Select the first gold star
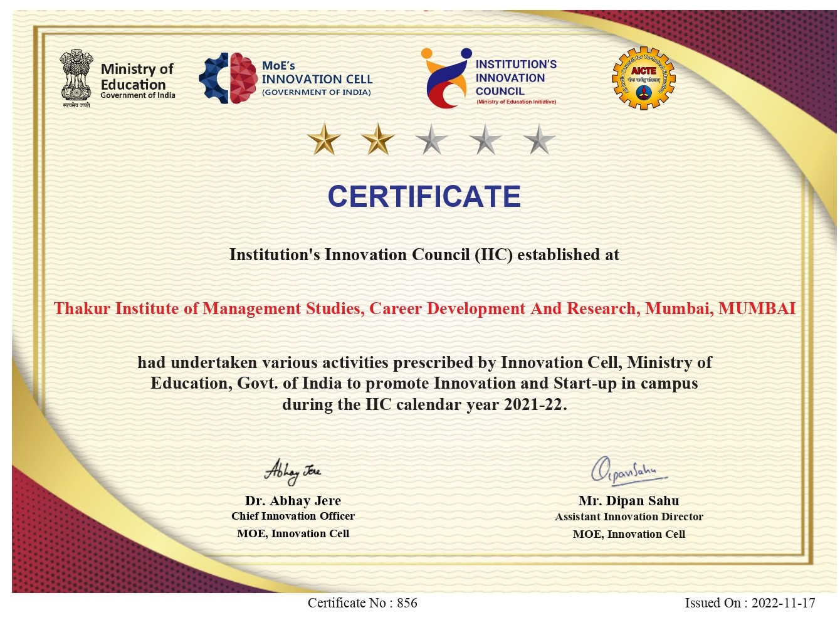The height and width of the screenshot is (630, 840). pos(324,139)
